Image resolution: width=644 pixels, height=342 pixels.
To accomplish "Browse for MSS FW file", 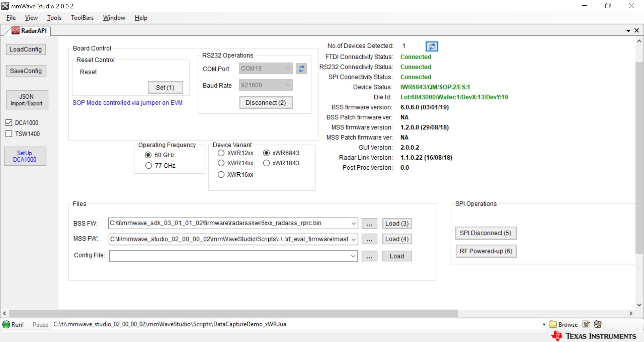I will click(369, 239).
